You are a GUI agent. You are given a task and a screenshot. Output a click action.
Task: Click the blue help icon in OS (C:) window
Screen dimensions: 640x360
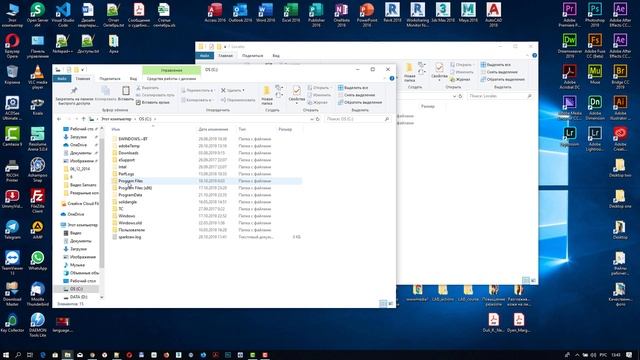392,78
